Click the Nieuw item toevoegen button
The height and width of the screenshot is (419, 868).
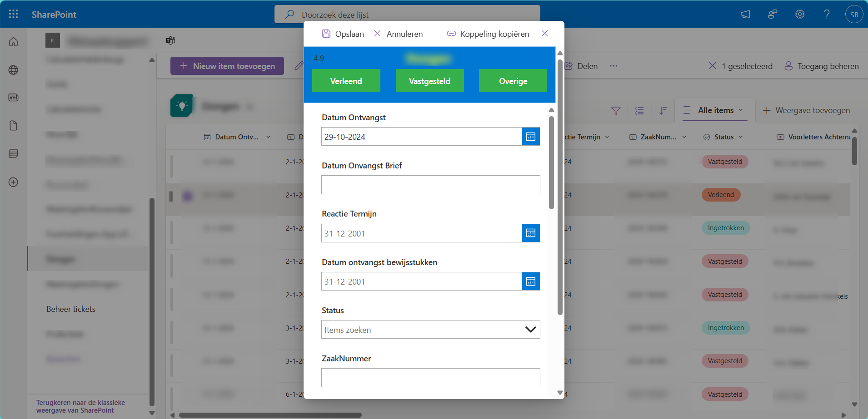[227, 66]
